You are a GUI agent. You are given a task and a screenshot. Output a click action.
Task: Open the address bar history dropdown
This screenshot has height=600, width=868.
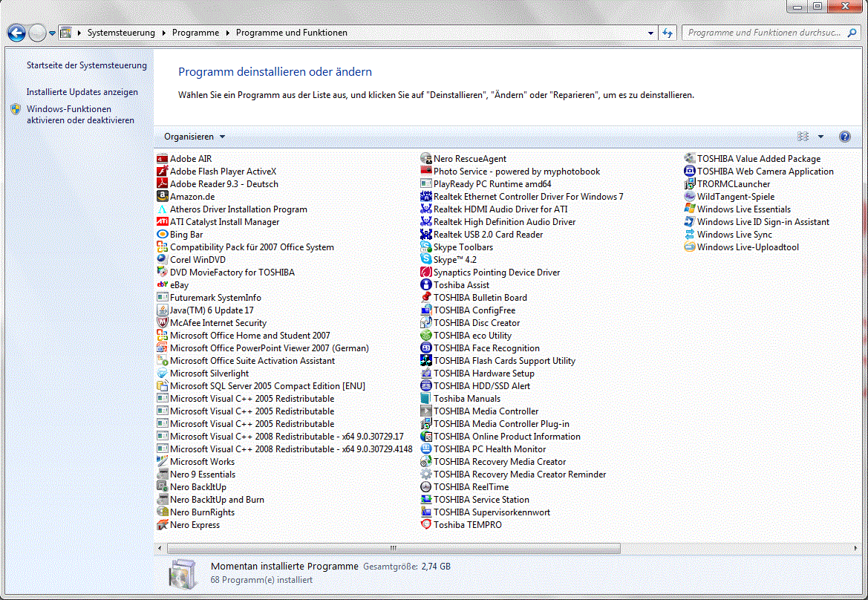650,33
